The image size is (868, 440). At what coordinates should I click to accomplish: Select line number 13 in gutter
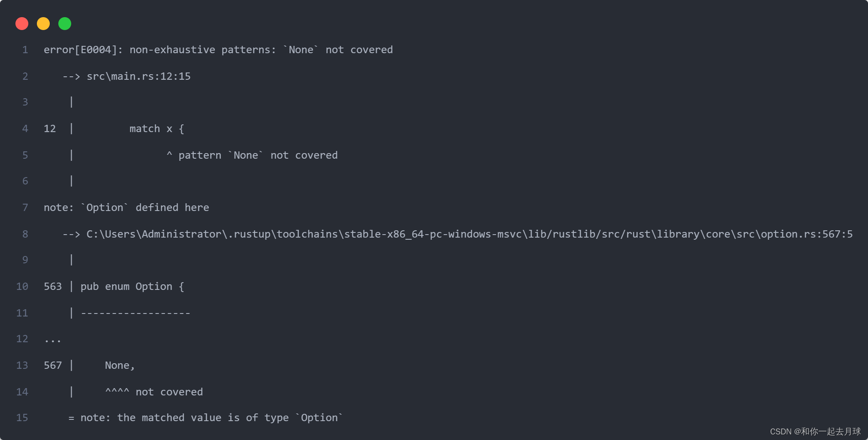point(22,365)
